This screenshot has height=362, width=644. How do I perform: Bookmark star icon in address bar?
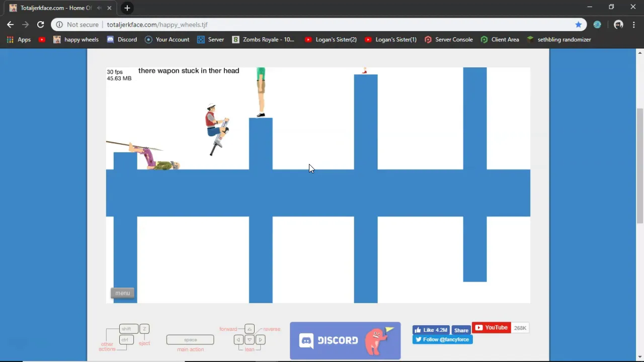click(579, 25)
